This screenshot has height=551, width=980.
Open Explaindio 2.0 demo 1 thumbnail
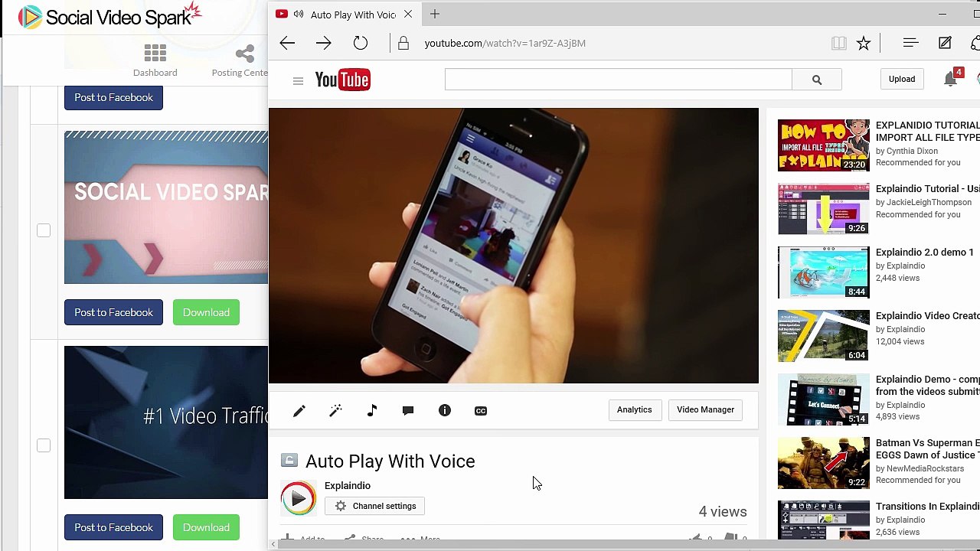click(824, 272)
